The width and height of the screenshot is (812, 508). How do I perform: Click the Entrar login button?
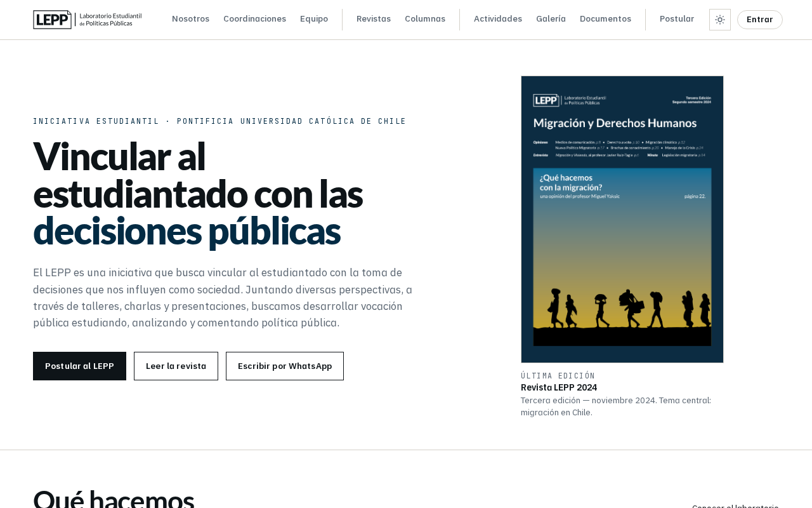tap(760, 20)
